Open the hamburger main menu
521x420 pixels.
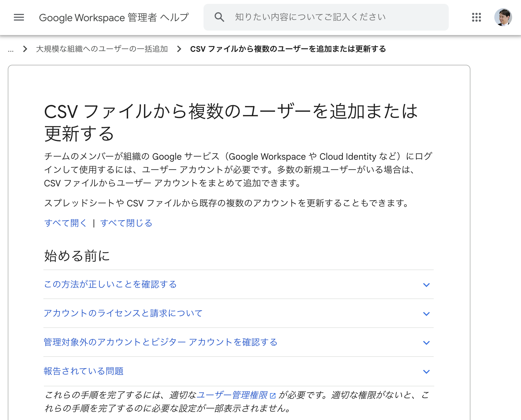19,17
